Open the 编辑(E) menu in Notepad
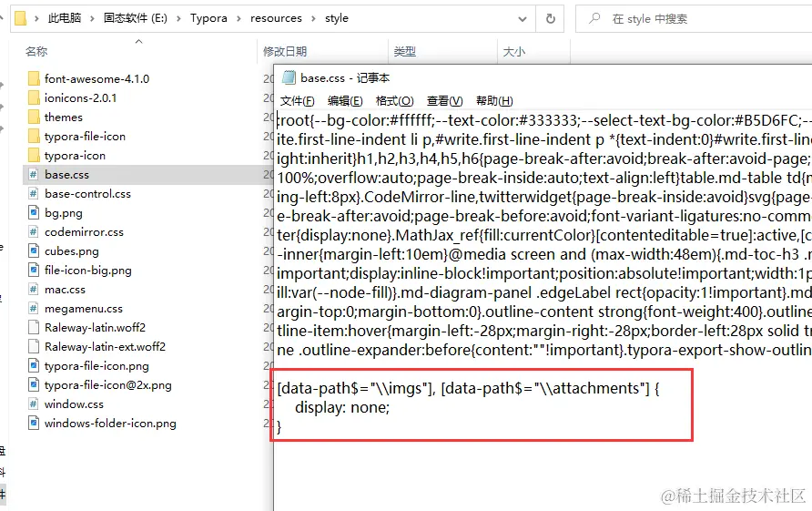Screen dimensions: 812x511 click(x=345, y=101)
